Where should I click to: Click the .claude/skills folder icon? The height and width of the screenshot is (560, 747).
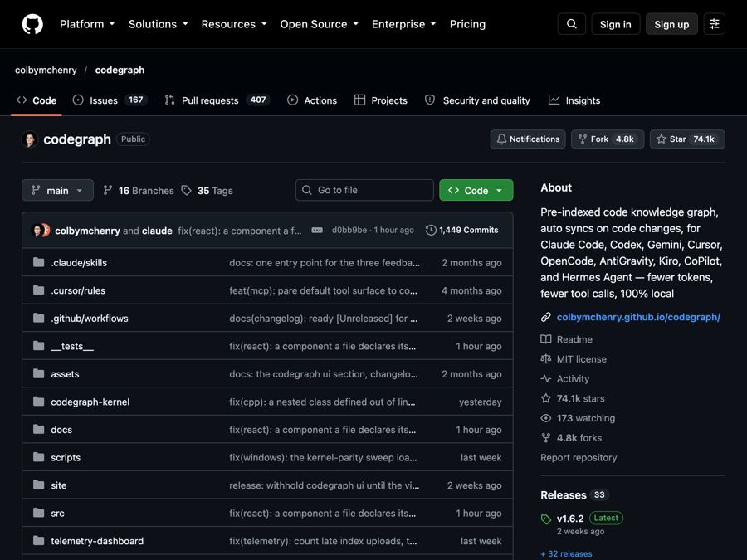(38, 262)
